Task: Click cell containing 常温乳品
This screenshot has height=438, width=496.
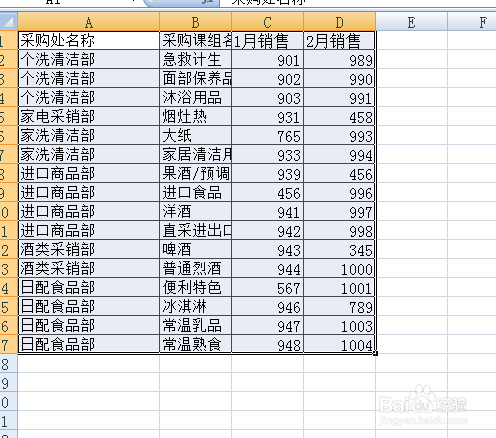Action: pyautogui.click(x=196, y=326)
